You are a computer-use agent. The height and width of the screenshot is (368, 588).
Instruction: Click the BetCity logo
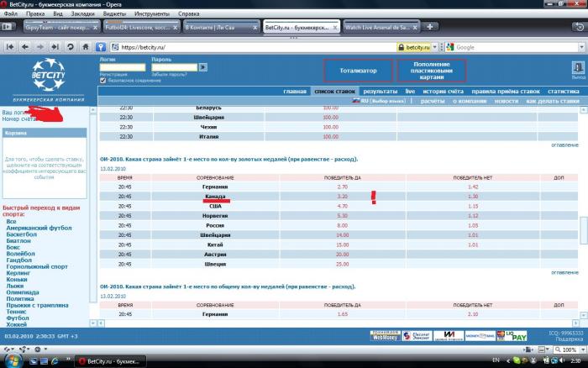[49, 75]
